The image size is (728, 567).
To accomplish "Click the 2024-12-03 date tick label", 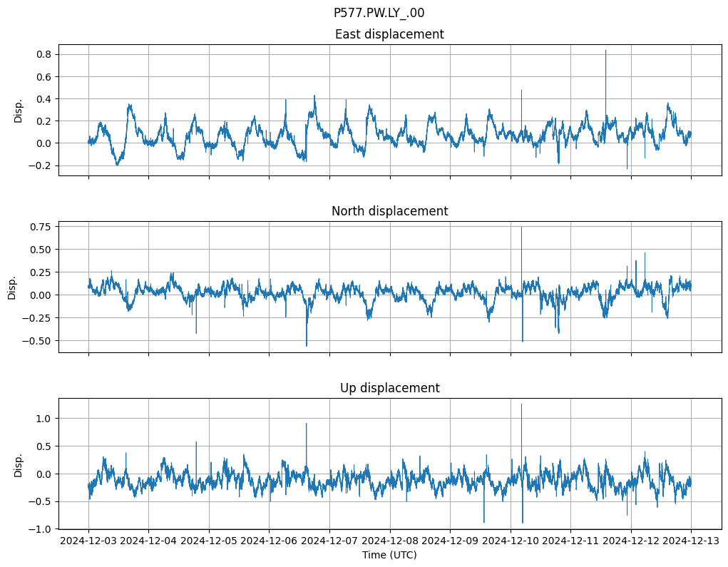I will pos(88,541).
